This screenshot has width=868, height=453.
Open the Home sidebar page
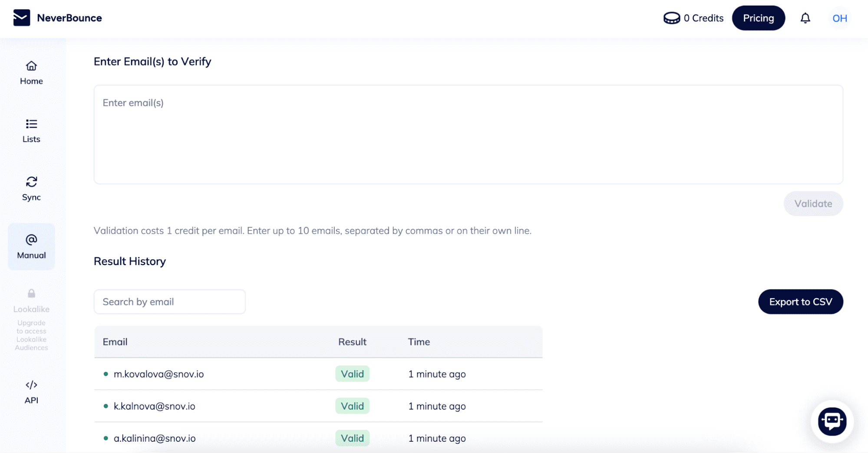pos(31,72)
